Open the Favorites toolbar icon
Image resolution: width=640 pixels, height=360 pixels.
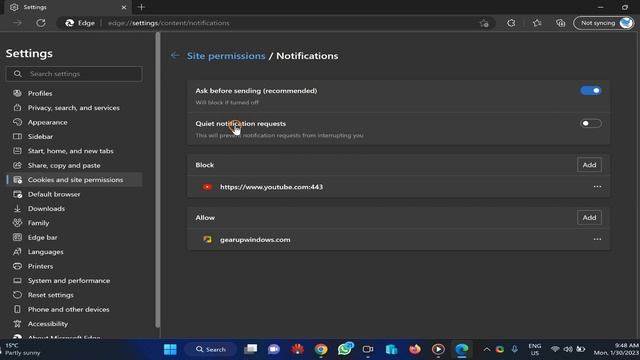point(537,23)
